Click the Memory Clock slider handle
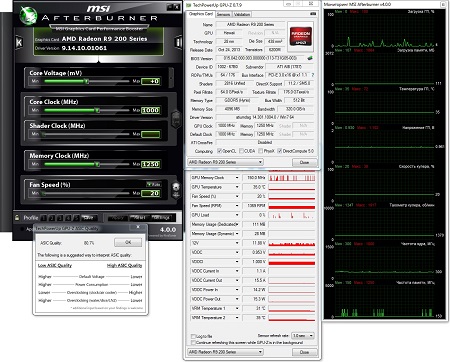This screenshot has height=362, width=450. pyautogui.click(x=97, y=164)
